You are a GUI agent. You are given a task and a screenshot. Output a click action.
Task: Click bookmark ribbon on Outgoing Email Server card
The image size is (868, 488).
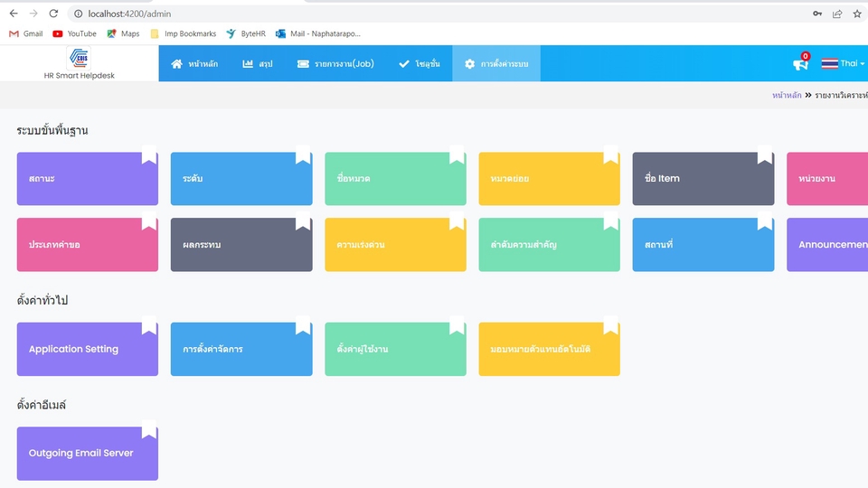click(x=149, y=429)
